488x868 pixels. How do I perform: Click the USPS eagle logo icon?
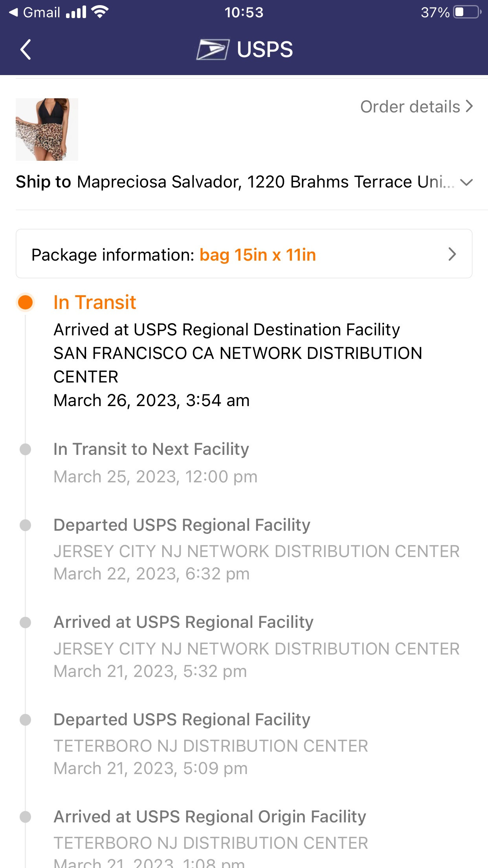[x=213, y=50]
